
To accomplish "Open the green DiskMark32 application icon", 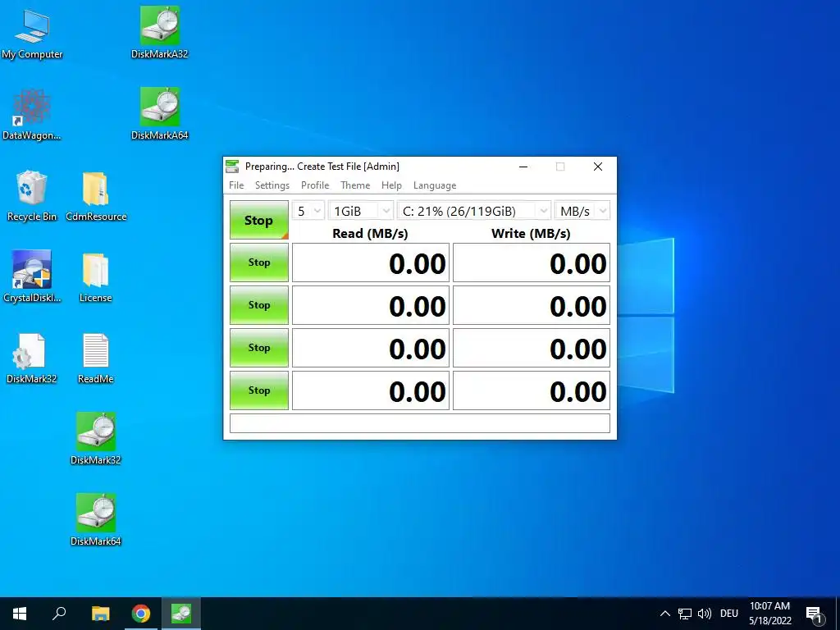I will point(96,439).
